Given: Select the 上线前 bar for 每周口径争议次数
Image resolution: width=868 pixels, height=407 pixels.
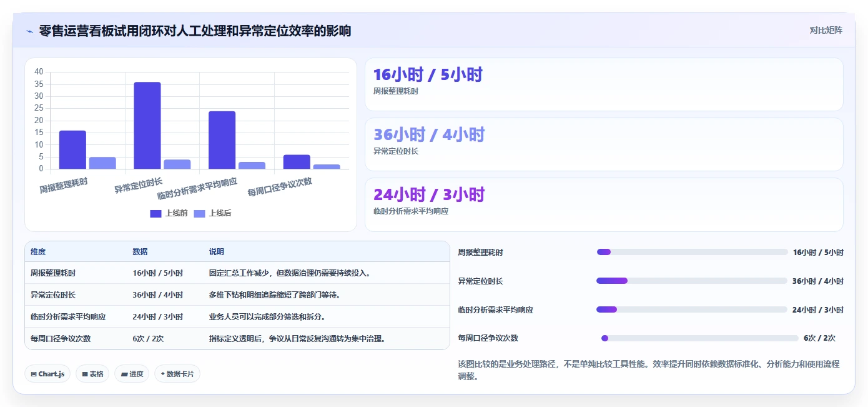Looking at the screenshot, I should [x=297, y=162].
